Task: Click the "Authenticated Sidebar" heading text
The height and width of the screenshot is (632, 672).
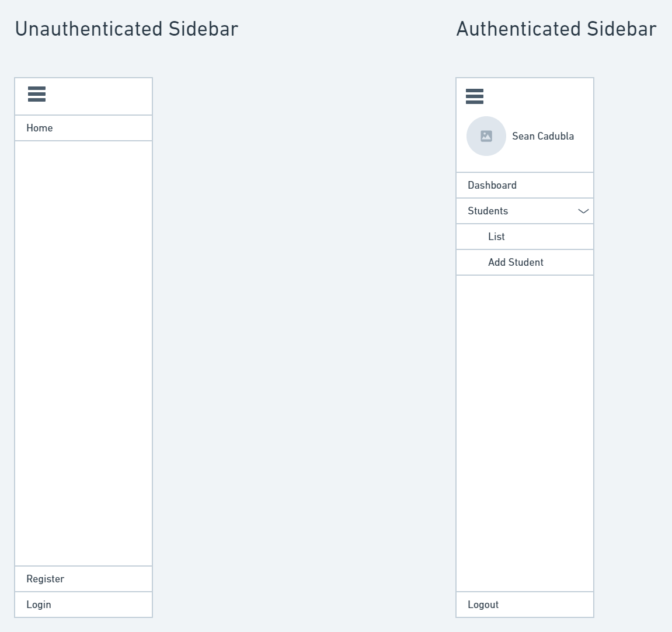Action: click(x=556, y=29)
